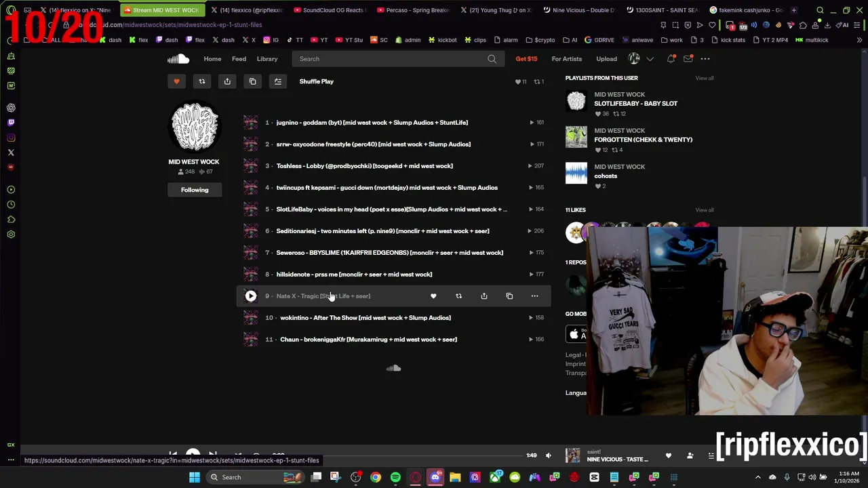Add playlist to Next up icon
The width and height of the screenshot is (868, 488).
click(277, 81)
